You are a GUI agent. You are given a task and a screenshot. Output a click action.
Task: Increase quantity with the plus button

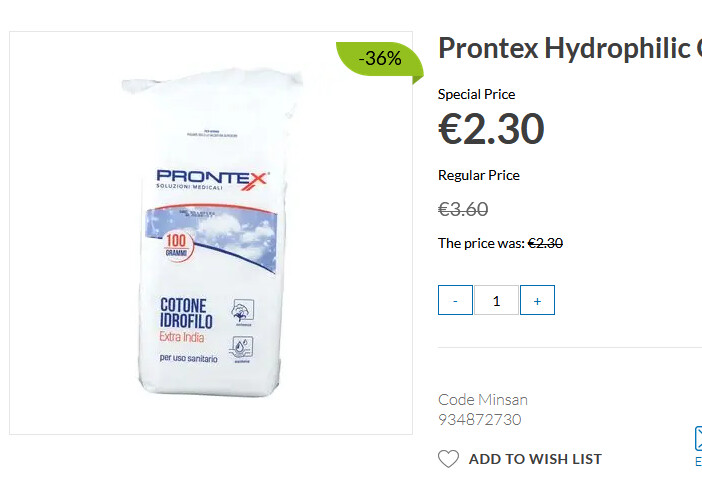click(537, 300)
